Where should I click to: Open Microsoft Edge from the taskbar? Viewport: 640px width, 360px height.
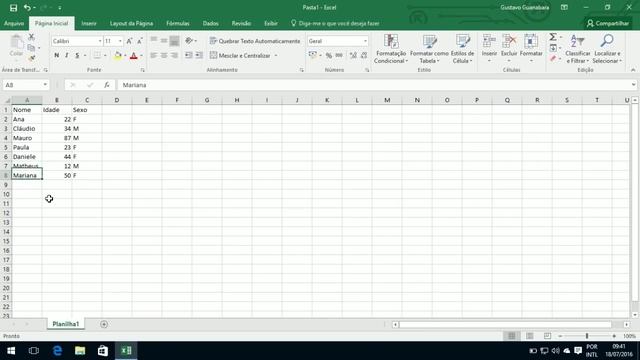[57, 351]
